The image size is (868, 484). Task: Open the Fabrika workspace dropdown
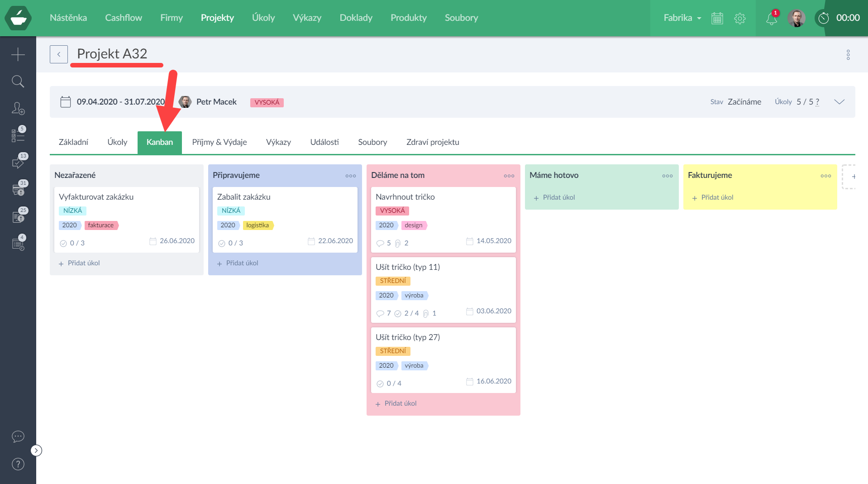682,18
